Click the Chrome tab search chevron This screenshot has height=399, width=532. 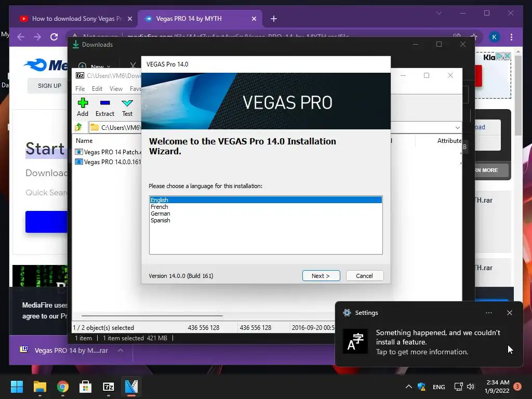(x=438, y=13)
